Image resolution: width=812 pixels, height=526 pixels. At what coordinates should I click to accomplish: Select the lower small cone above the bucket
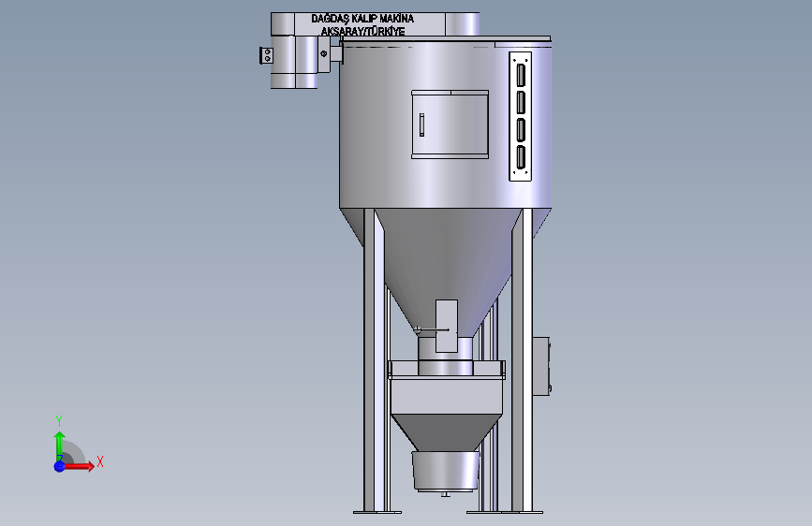(447, 432)
